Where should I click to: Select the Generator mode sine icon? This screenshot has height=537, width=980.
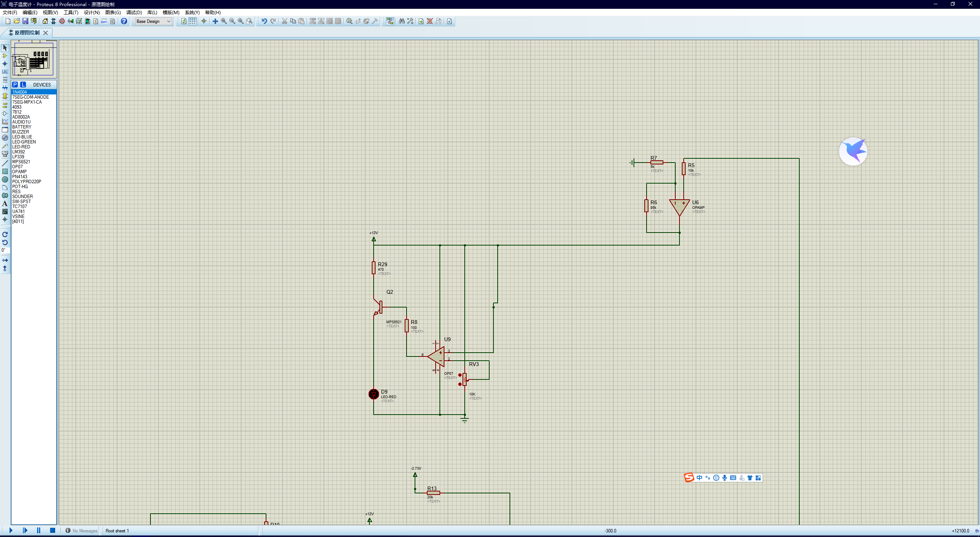(x=5, y=138)
